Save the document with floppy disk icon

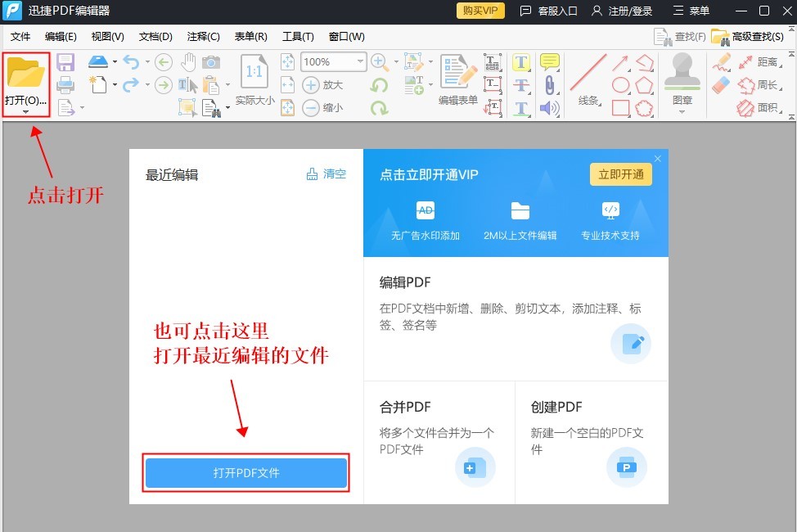click(65, 62)
